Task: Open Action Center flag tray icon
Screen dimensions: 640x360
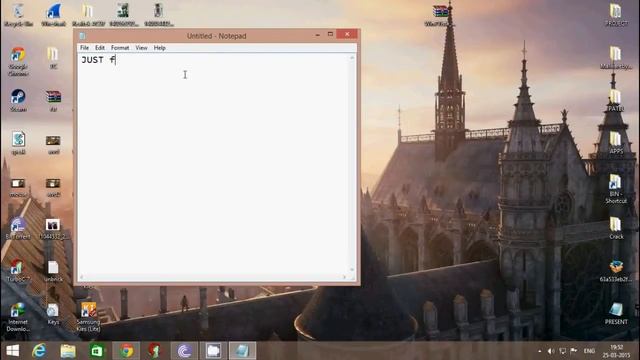Action: [574, 351]
